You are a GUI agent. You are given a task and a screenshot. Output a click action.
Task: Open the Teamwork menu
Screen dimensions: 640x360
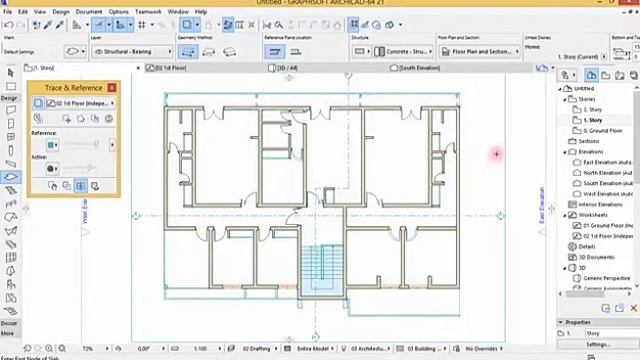pos(148,12)
